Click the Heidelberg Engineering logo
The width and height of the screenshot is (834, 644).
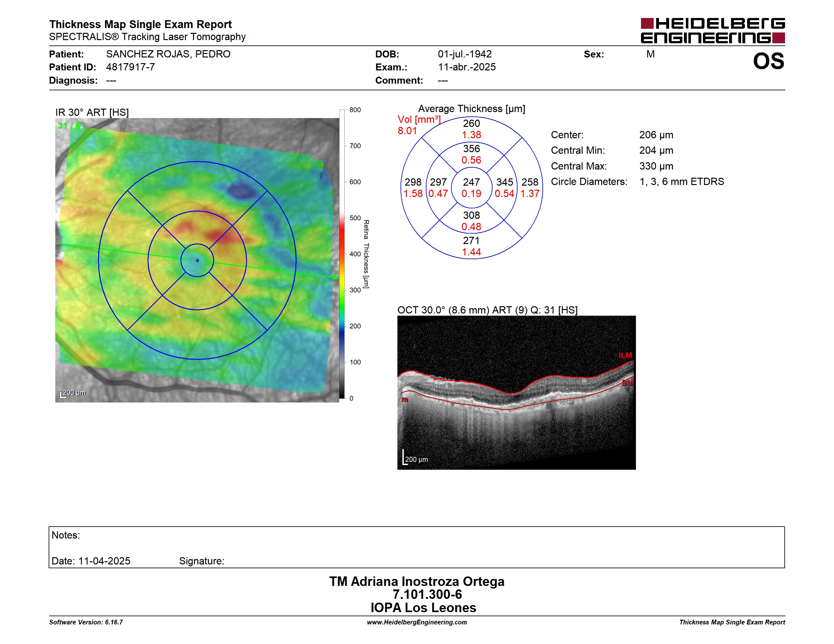713,31
